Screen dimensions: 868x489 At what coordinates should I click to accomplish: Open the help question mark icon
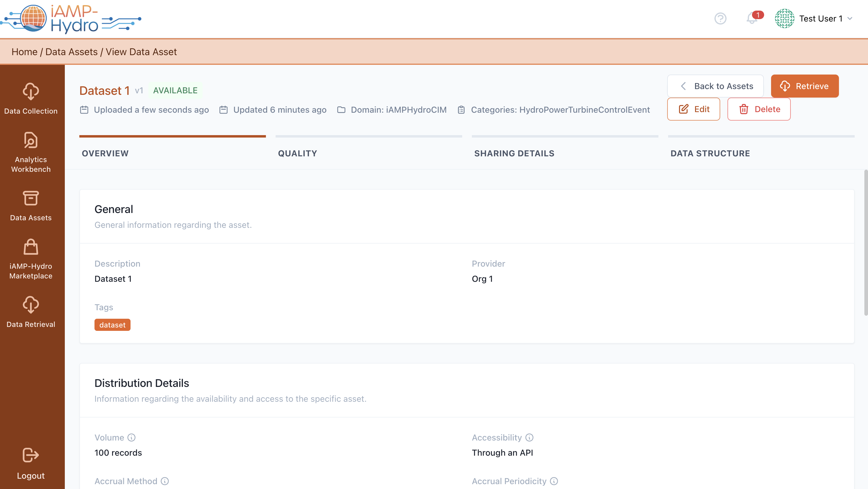(720, 18)
